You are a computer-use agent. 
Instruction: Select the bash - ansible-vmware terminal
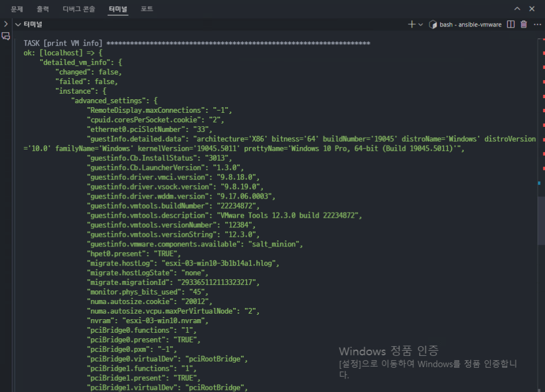pos(465,24)
